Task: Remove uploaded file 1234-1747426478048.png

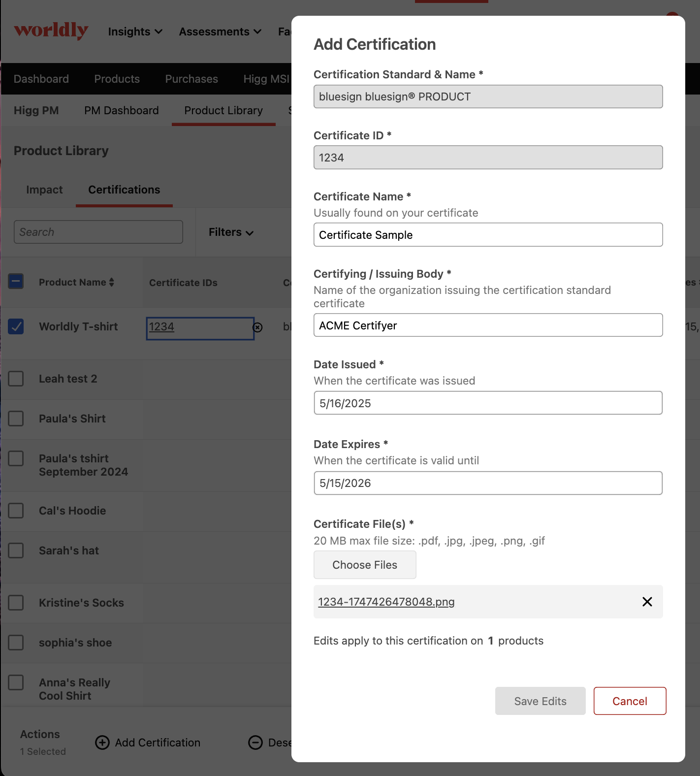Action: click(x=647, y=602)
